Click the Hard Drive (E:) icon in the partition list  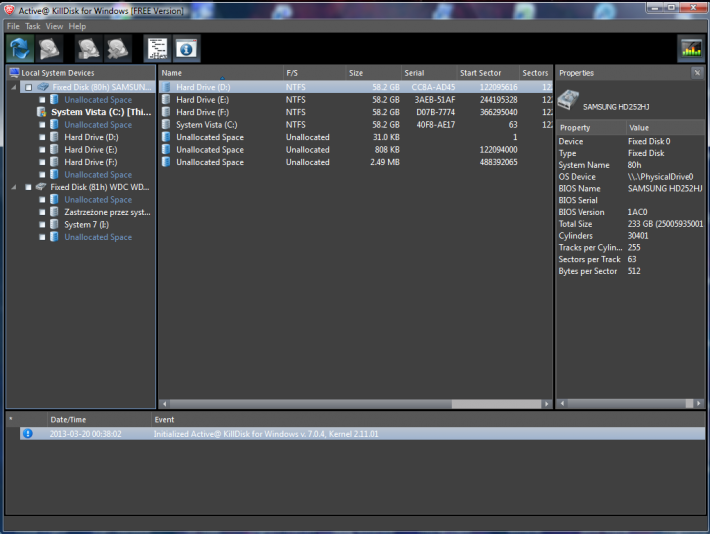pos(166,99)
